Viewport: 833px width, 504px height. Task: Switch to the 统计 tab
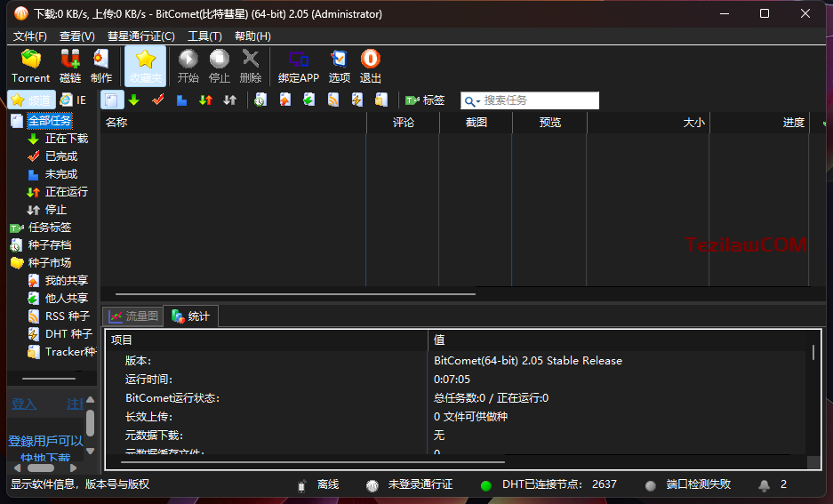click(191, 316)
